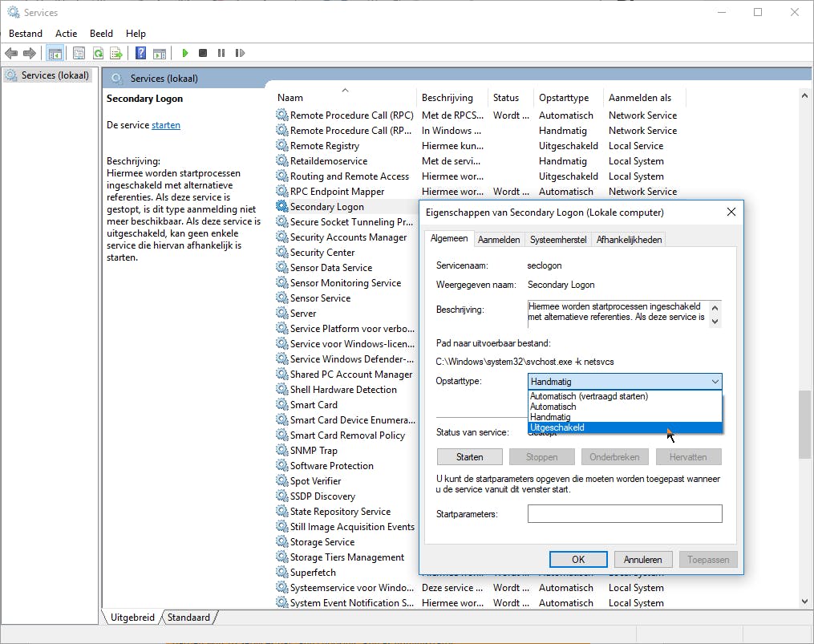Click the Refresh toolbar icon
Image resolution: width=814 pixels, height=644 pixels.
pos(98,54)
